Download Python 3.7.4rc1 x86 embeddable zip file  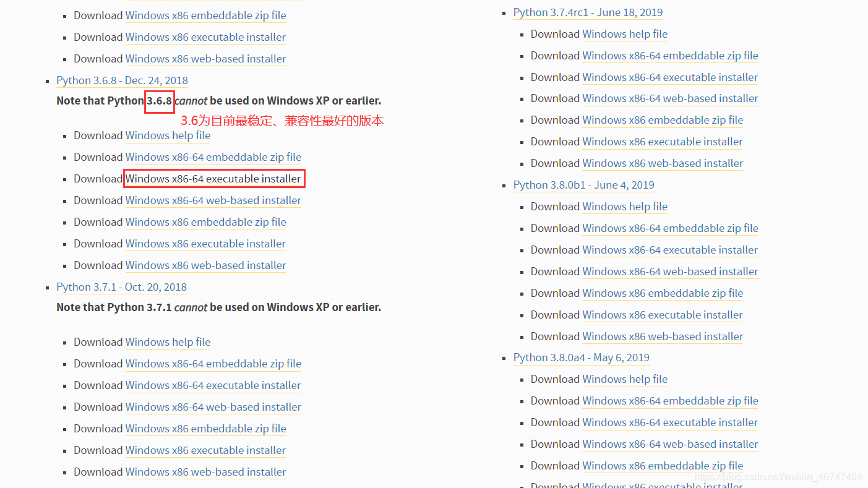[x=663, y=120]
